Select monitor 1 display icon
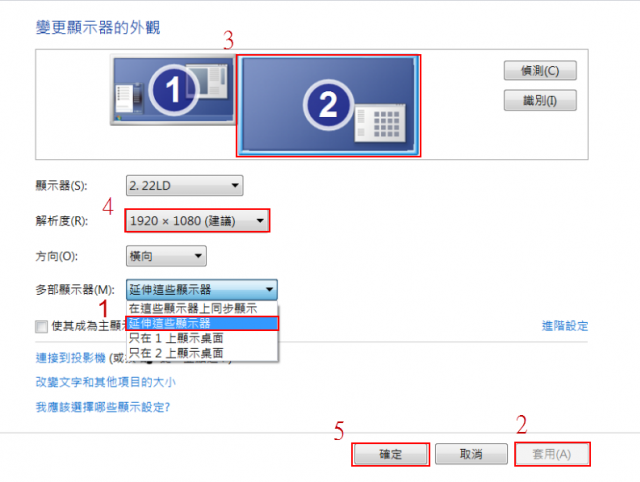The image size is (640, 482). click(173, 90)
